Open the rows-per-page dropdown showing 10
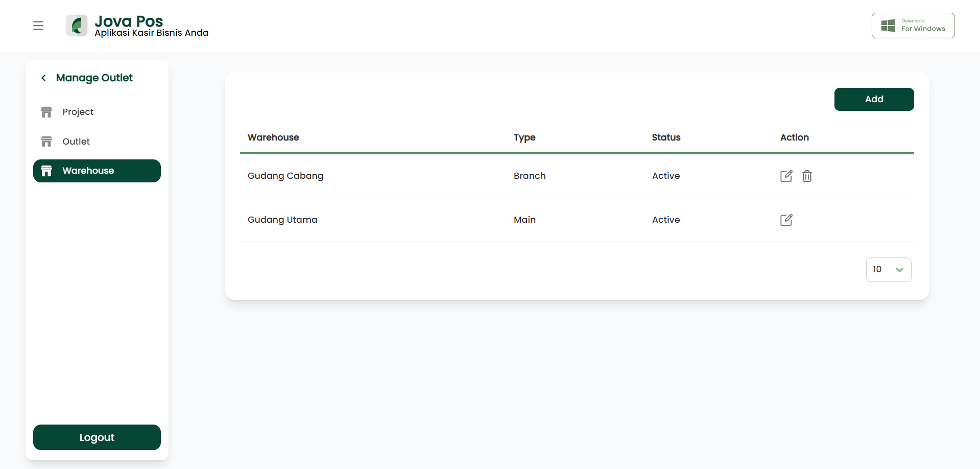The image size is (980, 469). pos(889,269)
